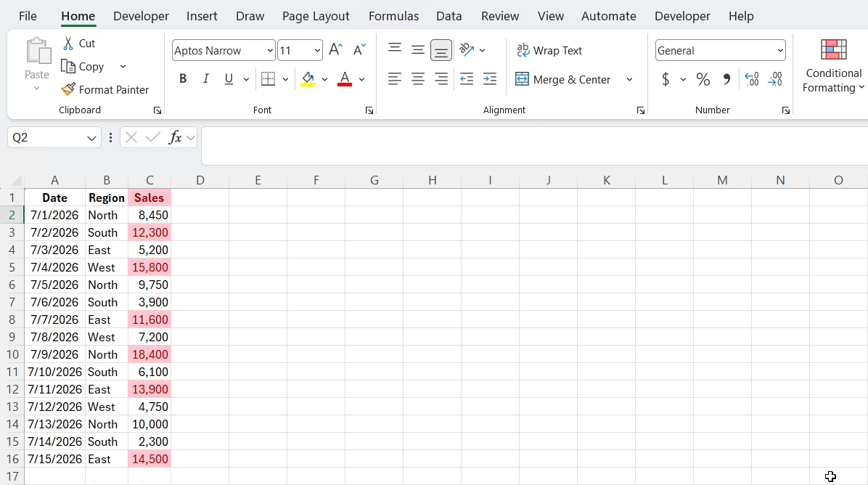
Task: Decrease font size with the smaller A icon
Action: [x=359, y=50]
